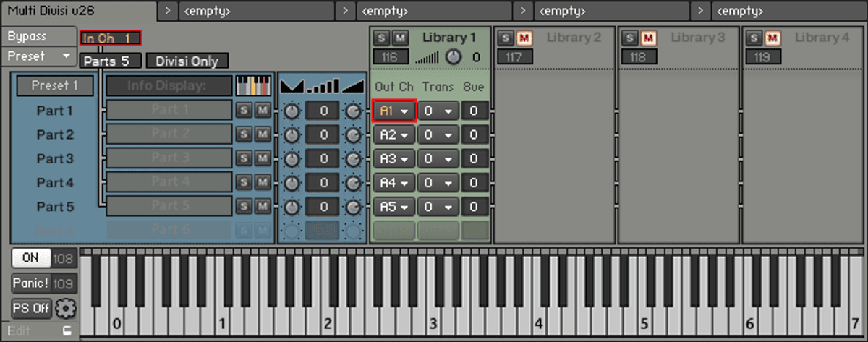Viewport: 868px width, 342px height.
Task: Toggle the ON power button
Action: click(31, 258)
